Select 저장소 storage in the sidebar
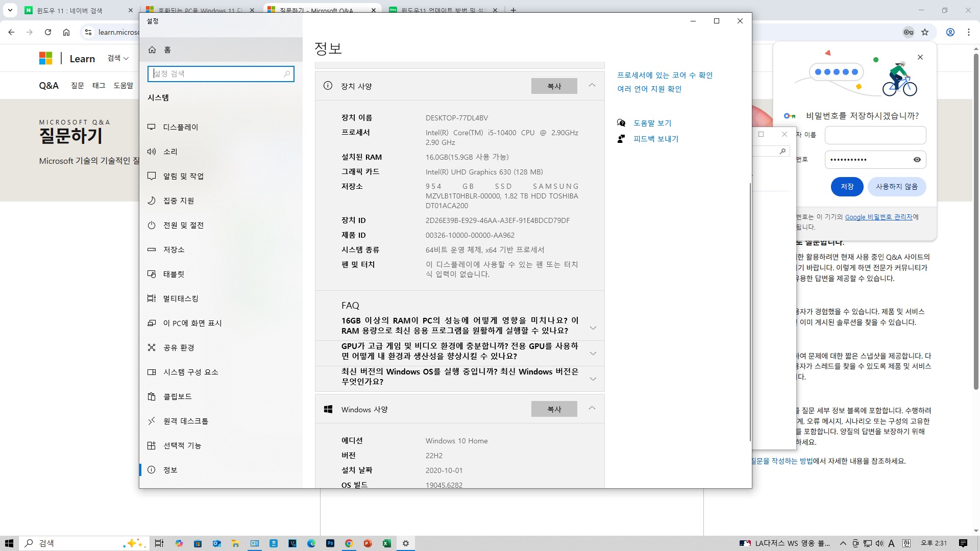Viewport: 980px width, 551px height. click(x=220, y=249)
